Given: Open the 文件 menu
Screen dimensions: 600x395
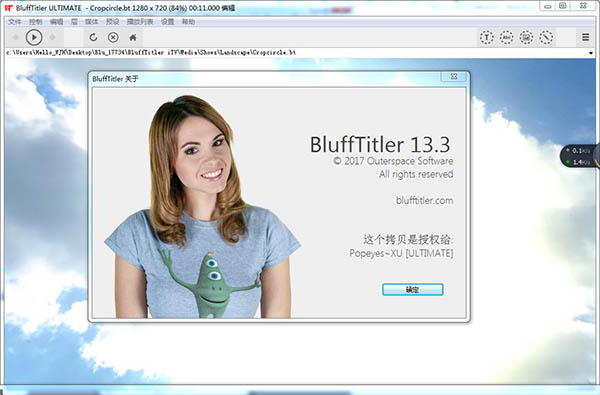Looking at the screenshot, I should [x=15, y=22].
